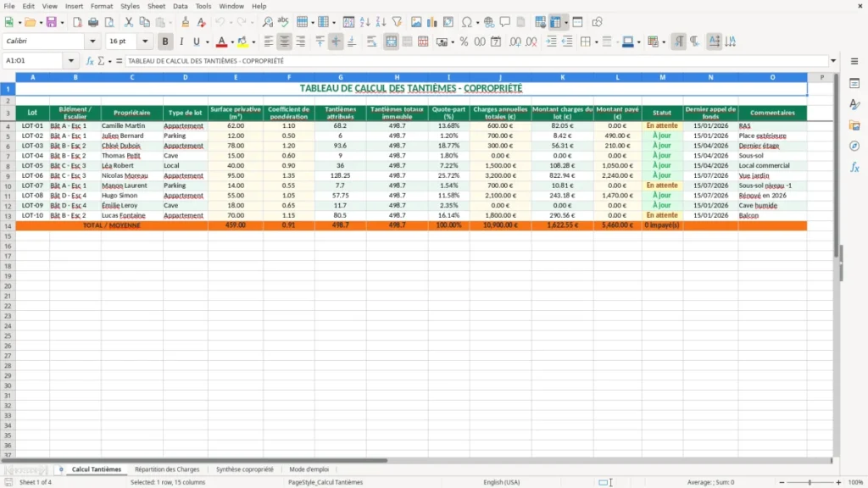The width and height of the screenshot is (868, 488).
Task: Switch to Répartition des Charges sheet tab
Action: point(167,469)
